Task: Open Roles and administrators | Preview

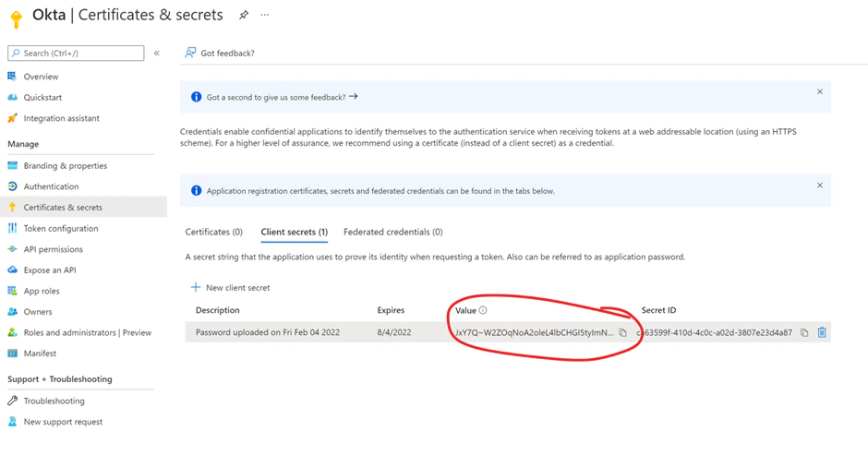Action: click(x=88, y=332)
